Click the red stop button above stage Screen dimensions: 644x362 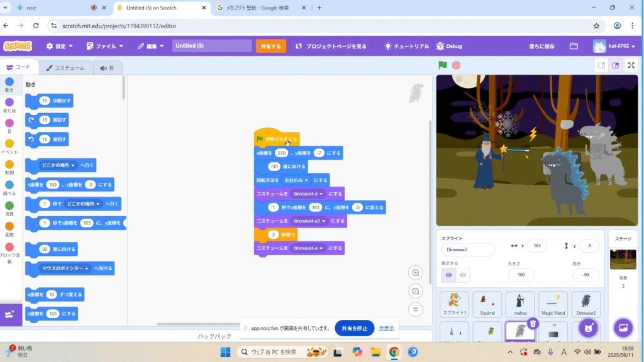(457, 65)
